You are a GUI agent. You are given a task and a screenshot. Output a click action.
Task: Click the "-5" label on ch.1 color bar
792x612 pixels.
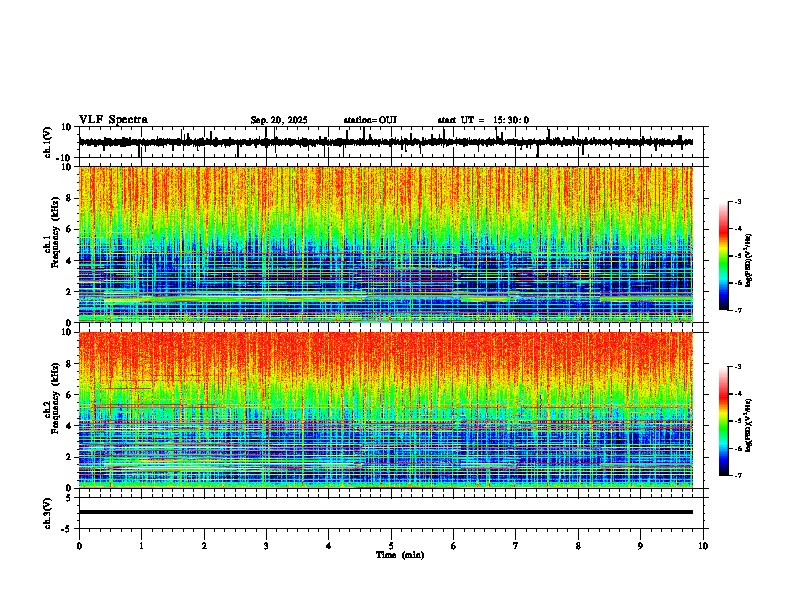point(738,256)
